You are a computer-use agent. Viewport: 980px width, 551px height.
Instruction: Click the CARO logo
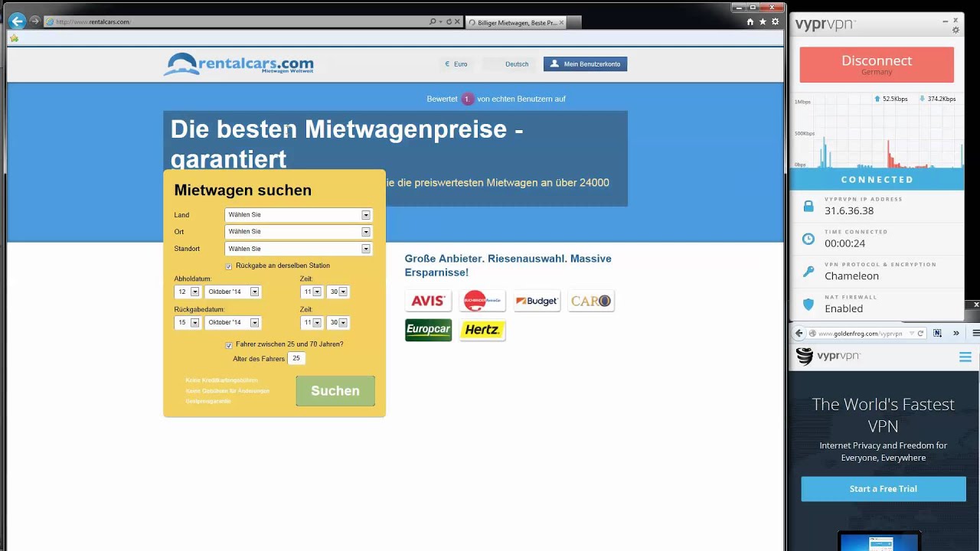pyautogui.click(x=591, y=301)
